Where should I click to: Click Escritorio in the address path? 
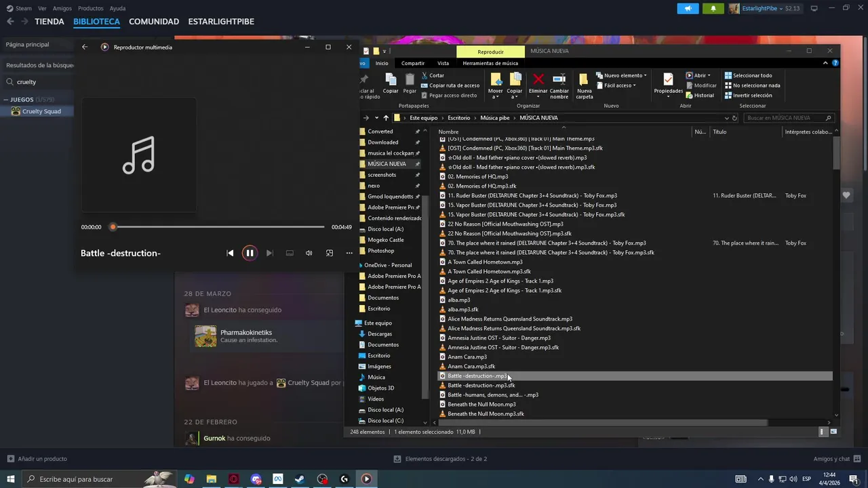click(x=459, y=118)
